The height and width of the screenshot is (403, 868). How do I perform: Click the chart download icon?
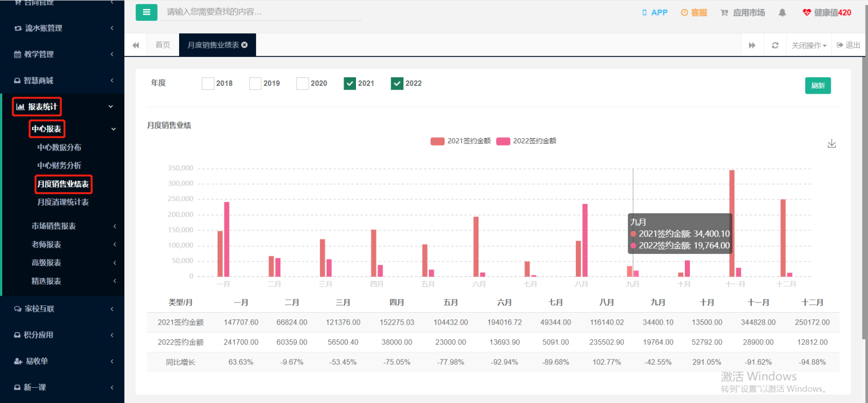pyautogui.click(x=831, y=144)
